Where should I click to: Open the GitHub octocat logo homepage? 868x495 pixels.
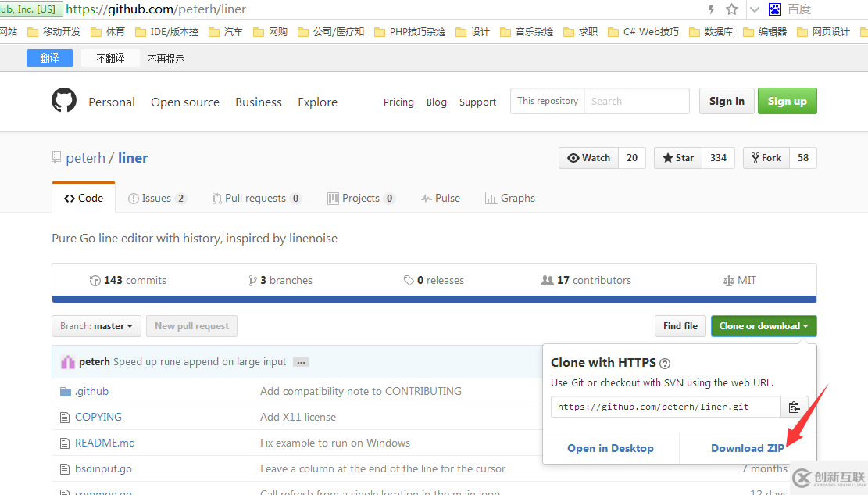[63, 100]
